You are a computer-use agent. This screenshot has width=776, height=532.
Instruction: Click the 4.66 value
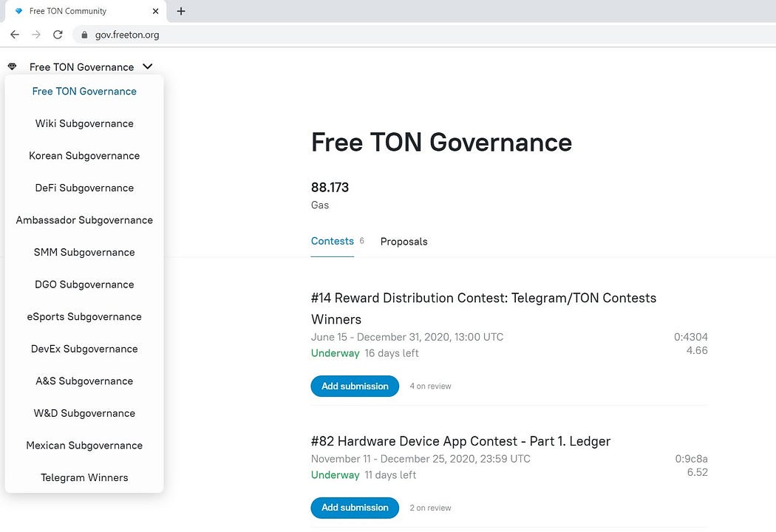[697, 350]
